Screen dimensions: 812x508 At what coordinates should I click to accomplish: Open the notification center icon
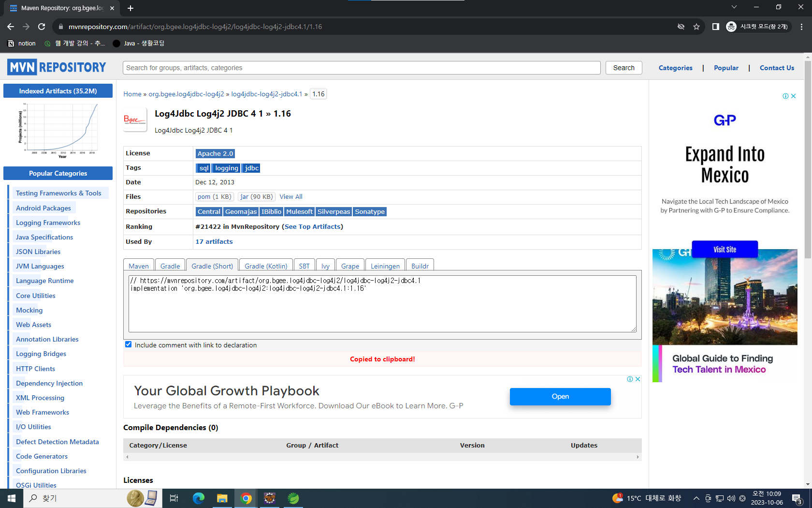[797, 498]
